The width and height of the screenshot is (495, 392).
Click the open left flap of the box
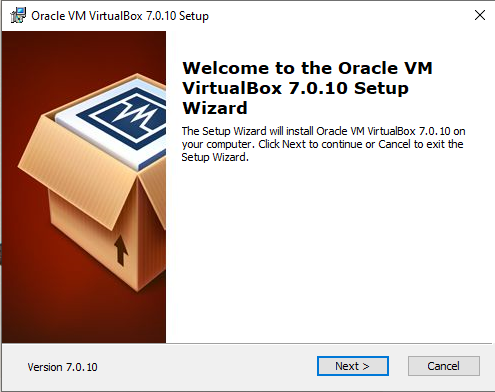pyautogui.click(x=77, y=170)
